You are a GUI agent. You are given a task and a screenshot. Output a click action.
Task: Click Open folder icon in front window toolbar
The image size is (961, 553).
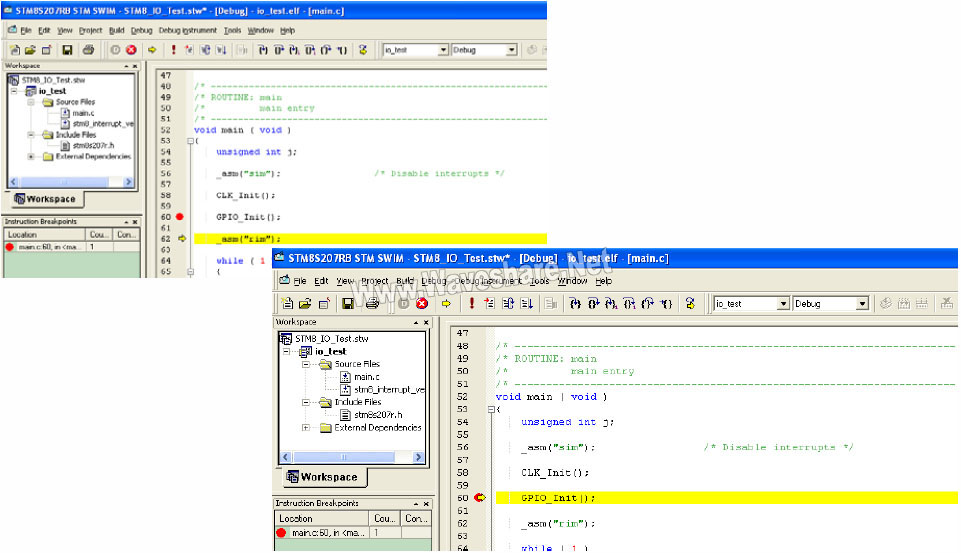306,304
